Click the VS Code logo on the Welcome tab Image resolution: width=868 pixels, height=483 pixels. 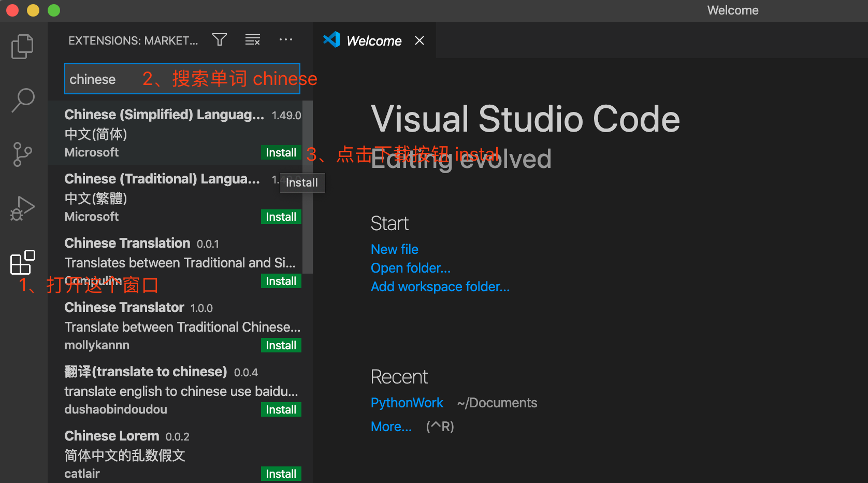tap(331, 39)
